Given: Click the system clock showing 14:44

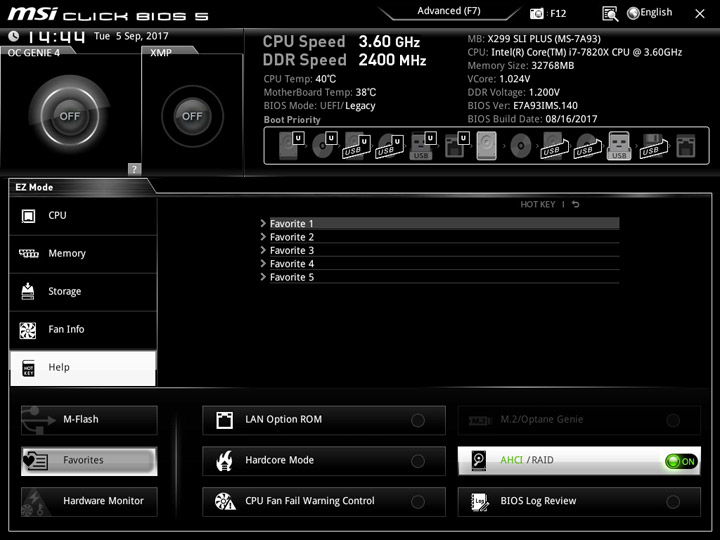Looking at the screenshot, I should tap(56, 37).
